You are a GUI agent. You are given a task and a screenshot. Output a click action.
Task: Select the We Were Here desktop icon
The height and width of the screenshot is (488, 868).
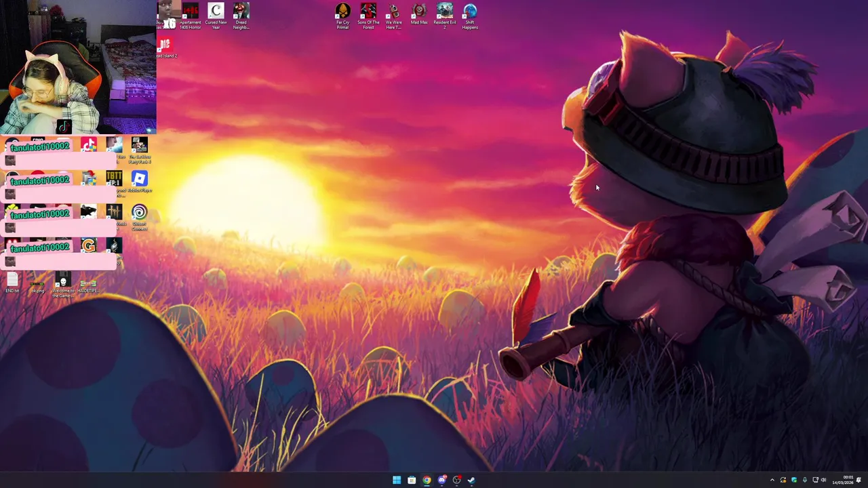[393, 16]
